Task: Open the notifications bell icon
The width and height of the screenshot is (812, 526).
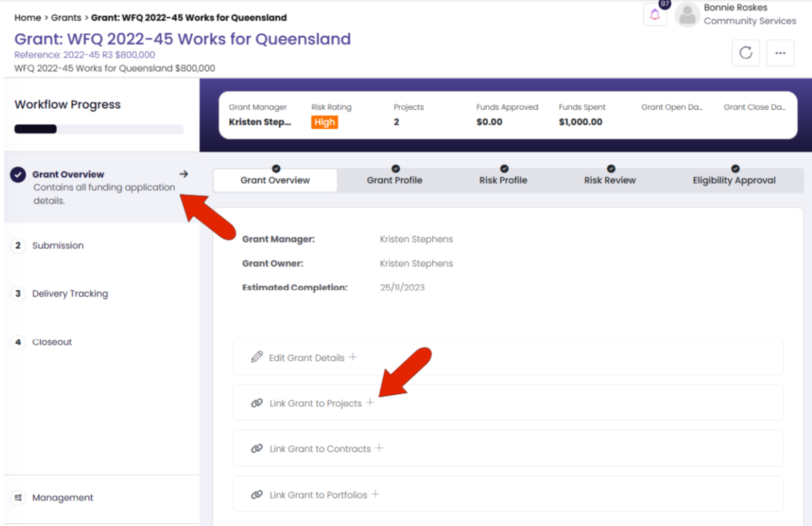Action: pos(655,15)
